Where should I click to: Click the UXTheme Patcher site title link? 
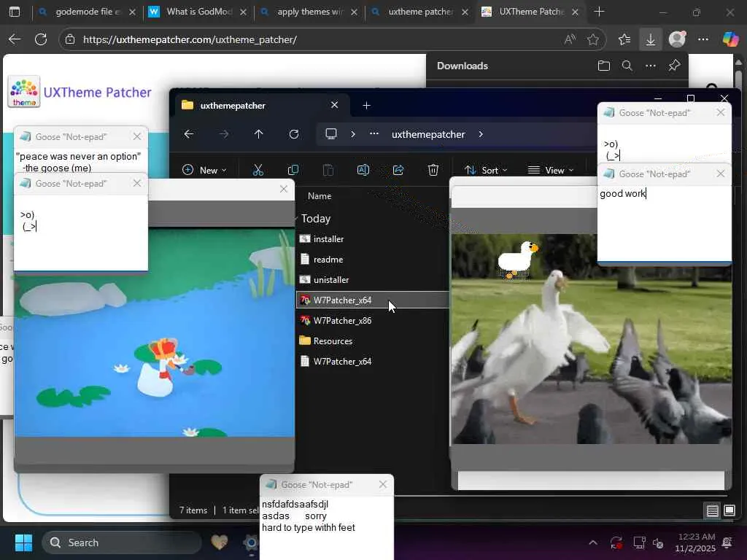point(97,92)
